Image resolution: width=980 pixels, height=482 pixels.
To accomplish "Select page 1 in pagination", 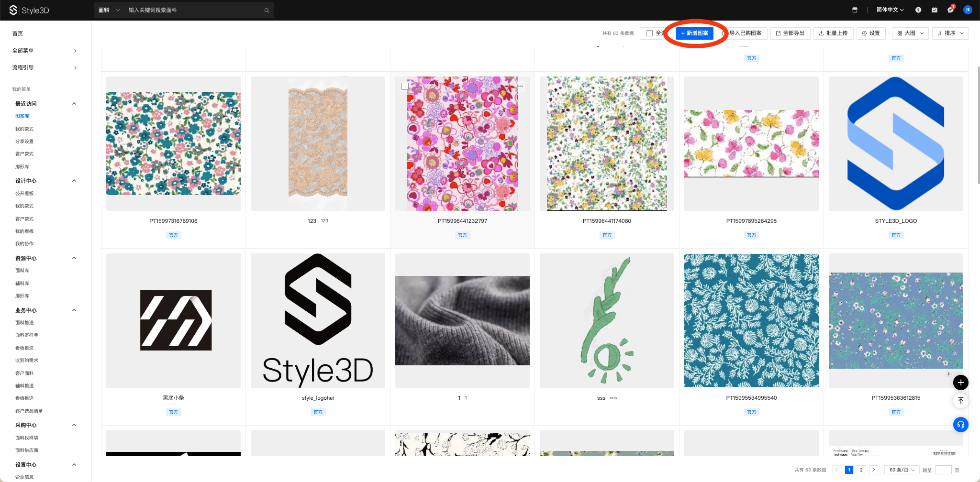I will coord(849,470).
